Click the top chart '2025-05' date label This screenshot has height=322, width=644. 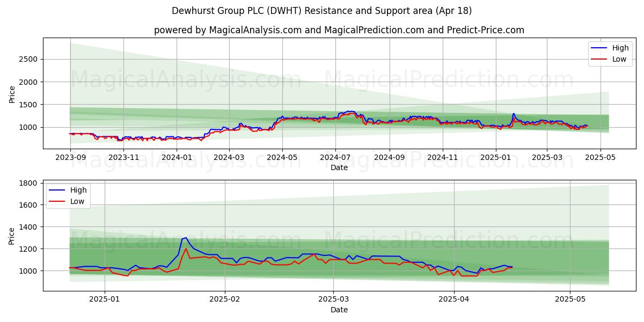click(600, 157)
